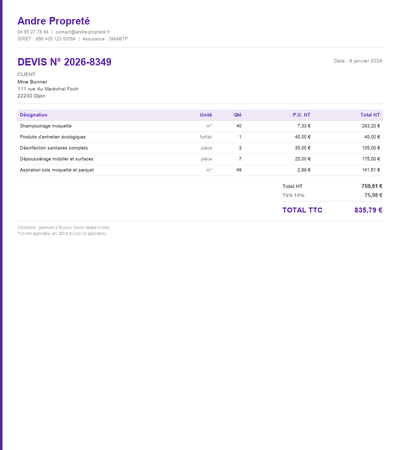Click "Aspiration sols moquette et parquet" label
The height and width of the screenshot is (450, 400).
point(57,170)
